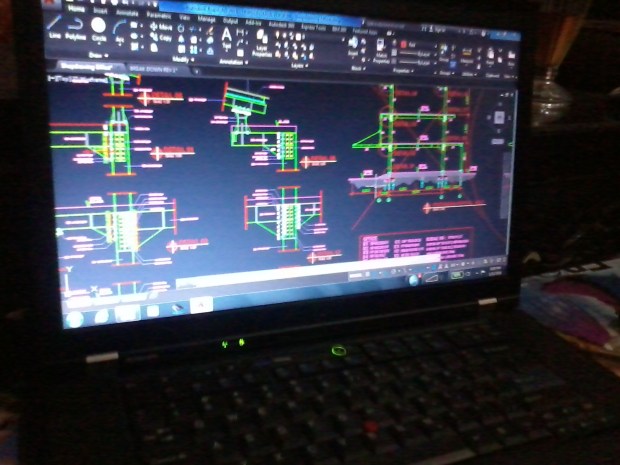Click the Dimension tool icon
The height and width of the screenshot is (465, 620).
click(x=240, y=33)
